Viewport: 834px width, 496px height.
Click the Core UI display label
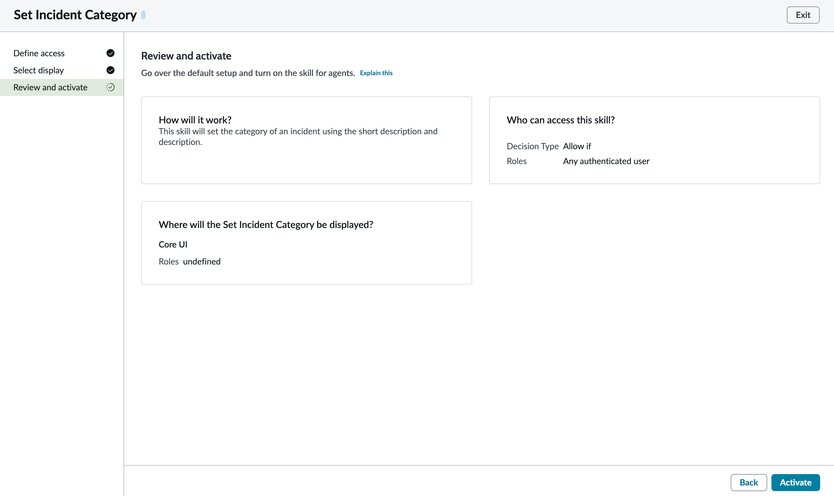[x=173, y=244]
